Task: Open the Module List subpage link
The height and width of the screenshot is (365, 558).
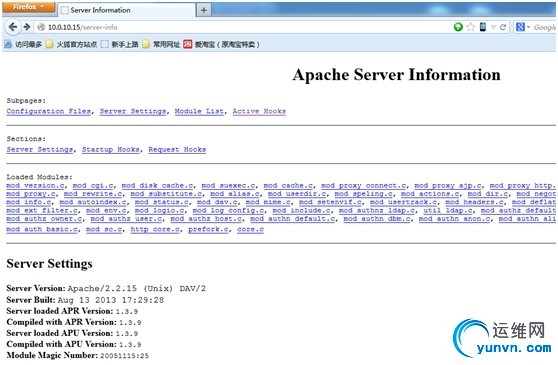Action: 199,111
